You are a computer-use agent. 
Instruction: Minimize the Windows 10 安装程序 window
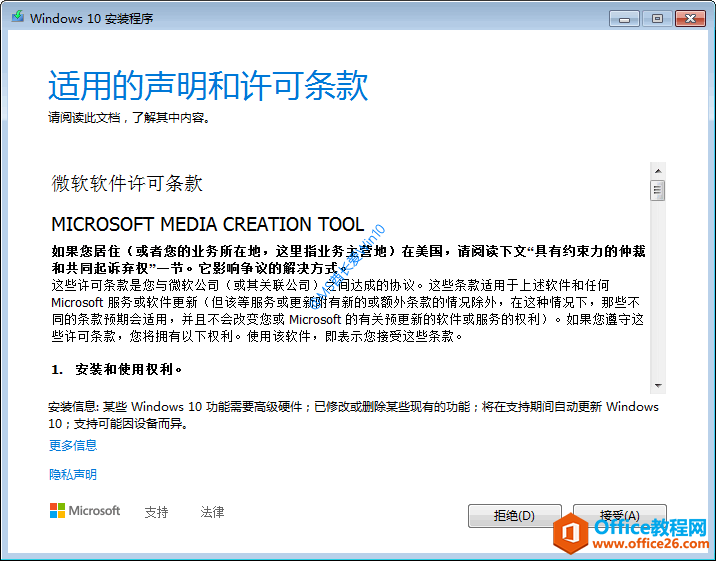(x=625, y=18)
